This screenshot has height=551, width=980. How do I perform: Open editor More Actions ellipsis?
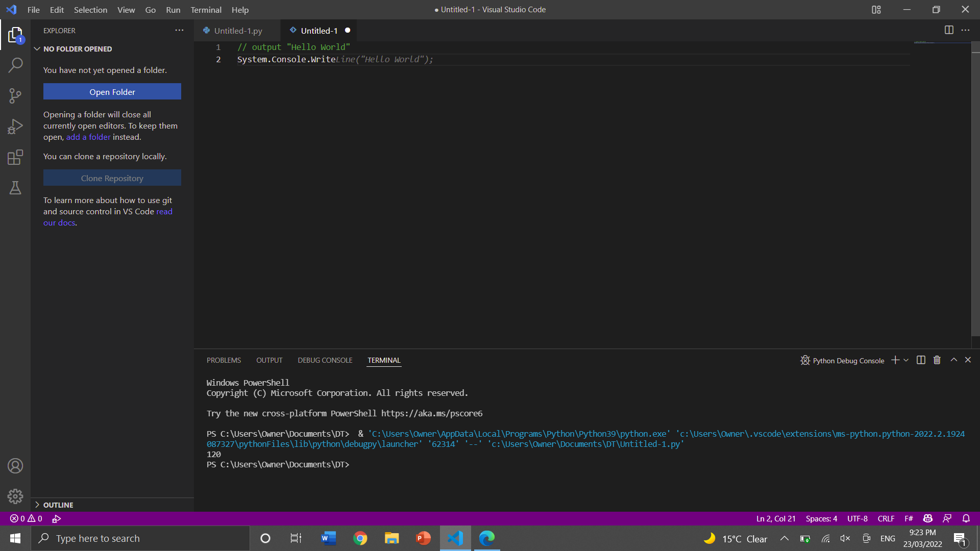coord(965,30)
